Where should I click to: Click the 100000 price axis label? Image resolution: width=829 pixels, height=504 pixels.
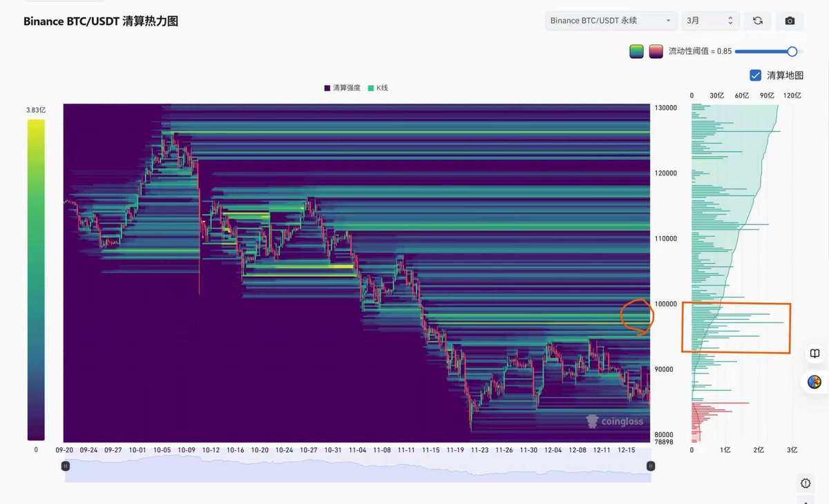[x=666, y=304]
